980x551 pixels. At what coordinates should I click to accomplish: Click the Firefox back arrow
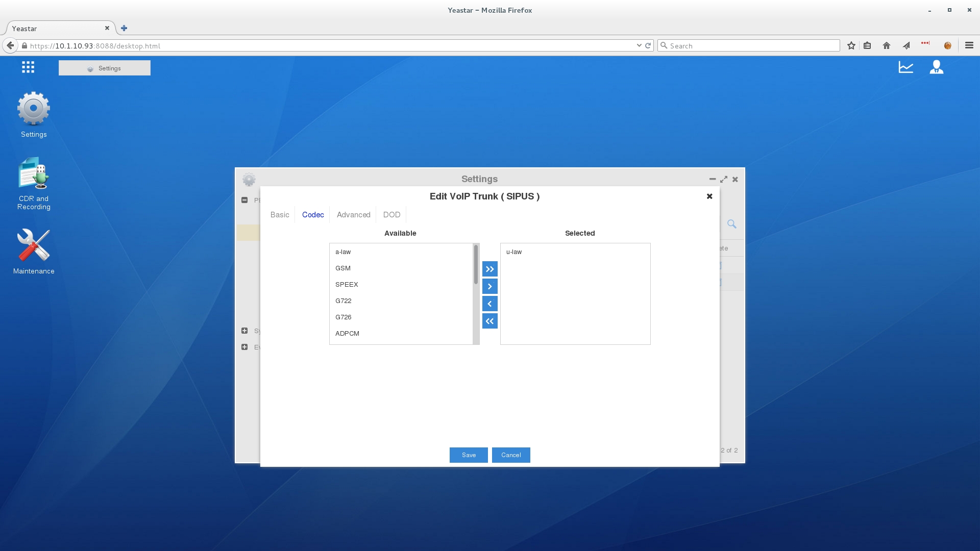click(10, 45)
